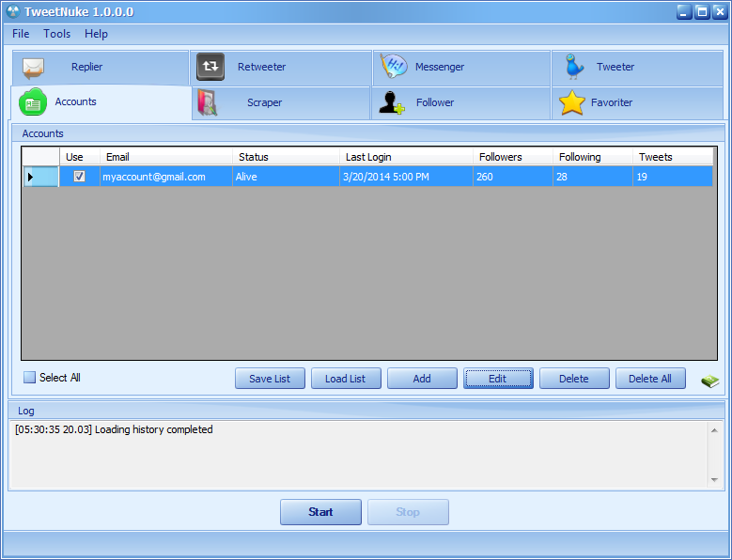
Task: Maximize the TweetNuke window
Action: [x=702, y=11]
